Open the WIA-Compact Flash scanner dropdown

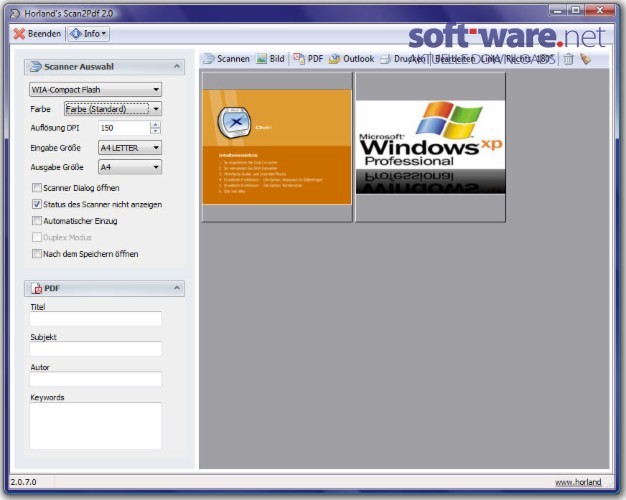(x=95, y=89)
